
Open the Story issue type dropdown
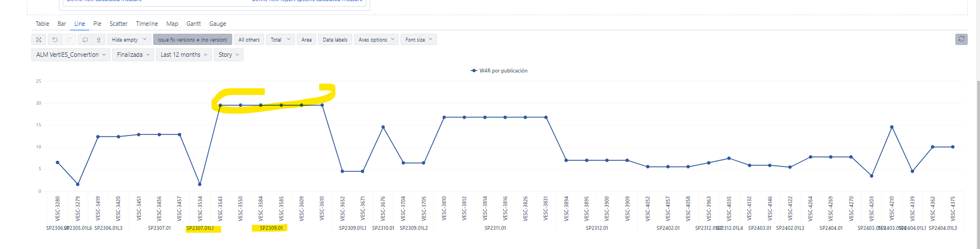[228, 55]
